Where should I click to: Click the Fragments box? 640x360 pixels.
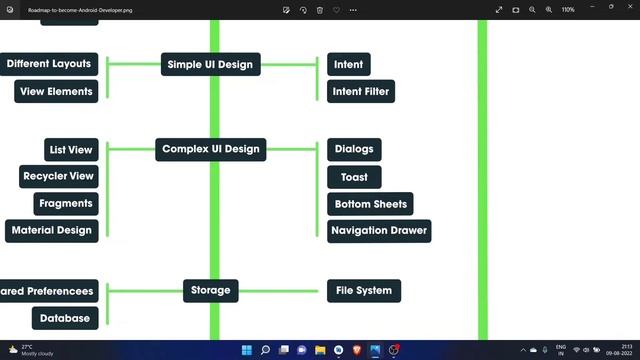point(66,204)
